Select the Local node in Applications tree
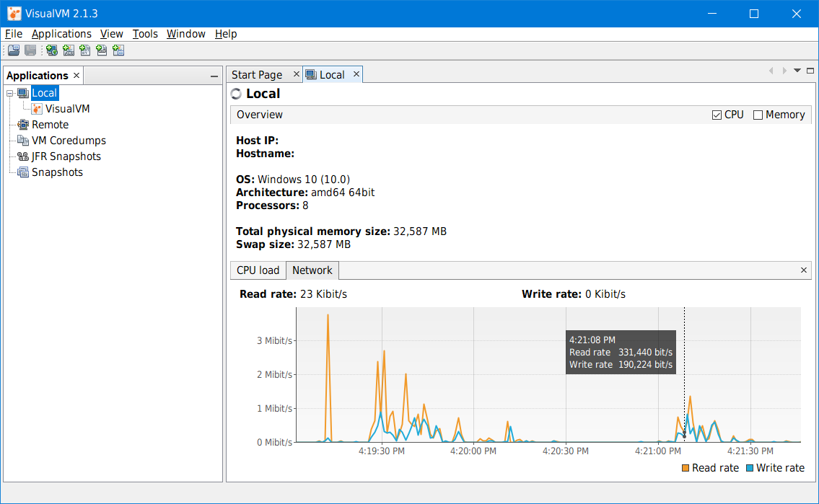 [45, 93]
